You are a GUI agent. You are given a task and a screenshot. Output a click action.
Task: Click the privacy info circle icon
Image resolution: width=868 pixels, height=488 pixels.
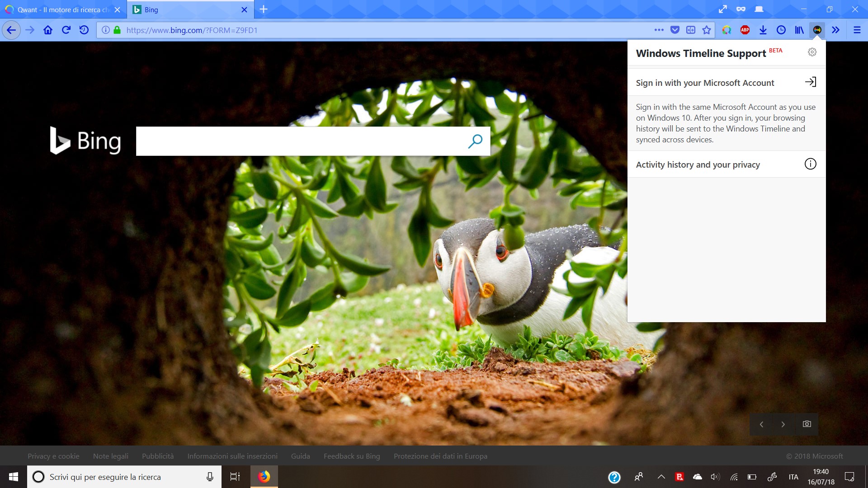click(811, 164)
